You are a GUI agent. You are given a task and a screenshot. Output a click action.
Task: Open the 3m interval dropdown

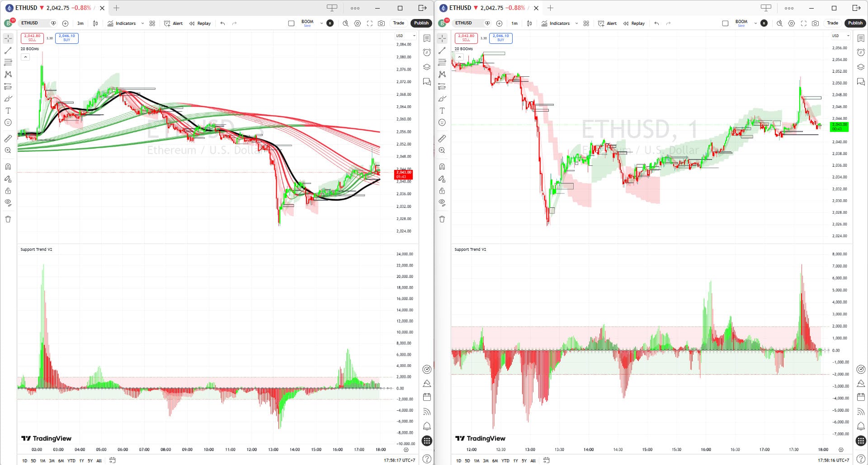[x=80, y=23]
